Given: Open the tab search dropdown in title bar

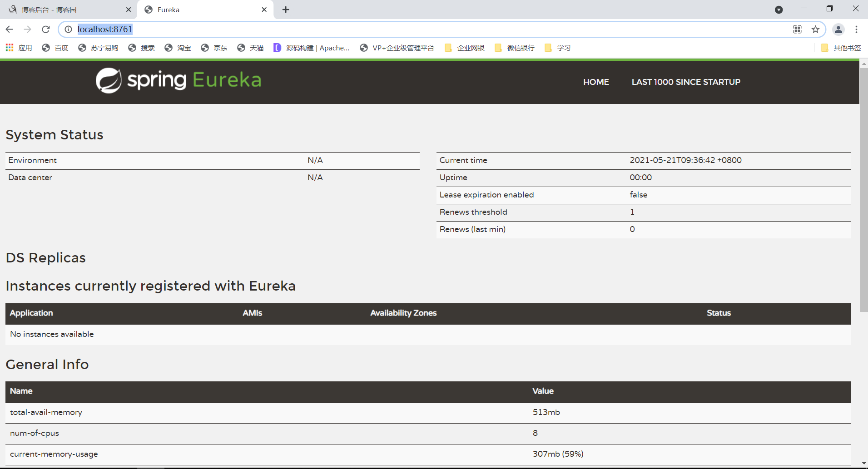Looking at the screenshot, I should pos(779,10).
